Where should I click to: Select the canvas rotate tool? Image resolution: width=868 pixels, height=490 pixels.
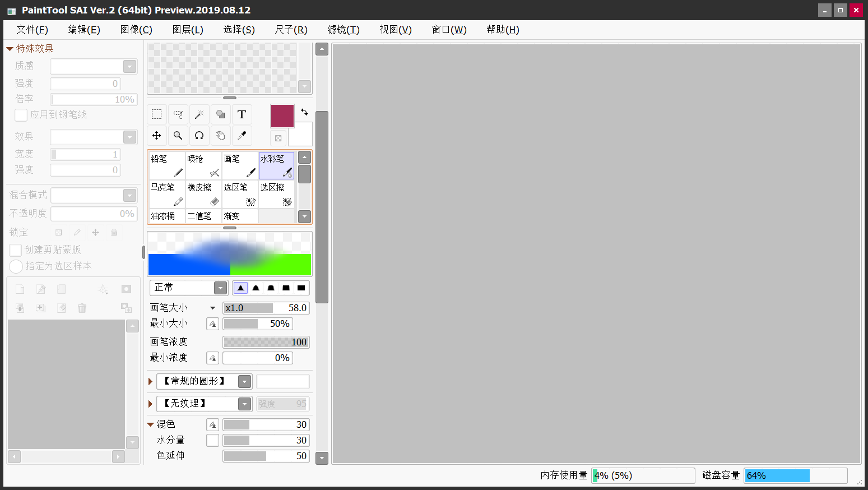199,136
